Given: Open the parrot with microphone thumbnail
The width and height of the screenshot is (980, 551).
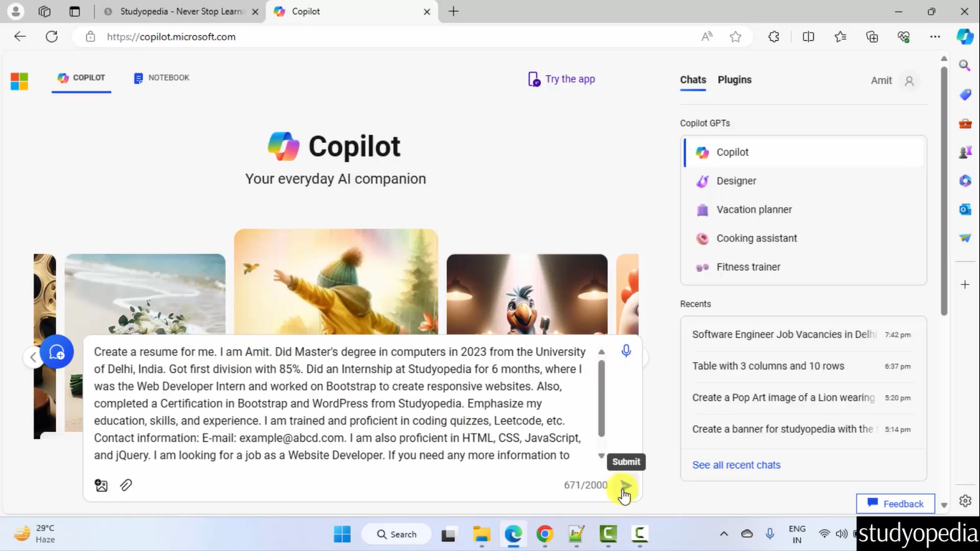Looking at the screenshot, I should (x=527, y=294).
